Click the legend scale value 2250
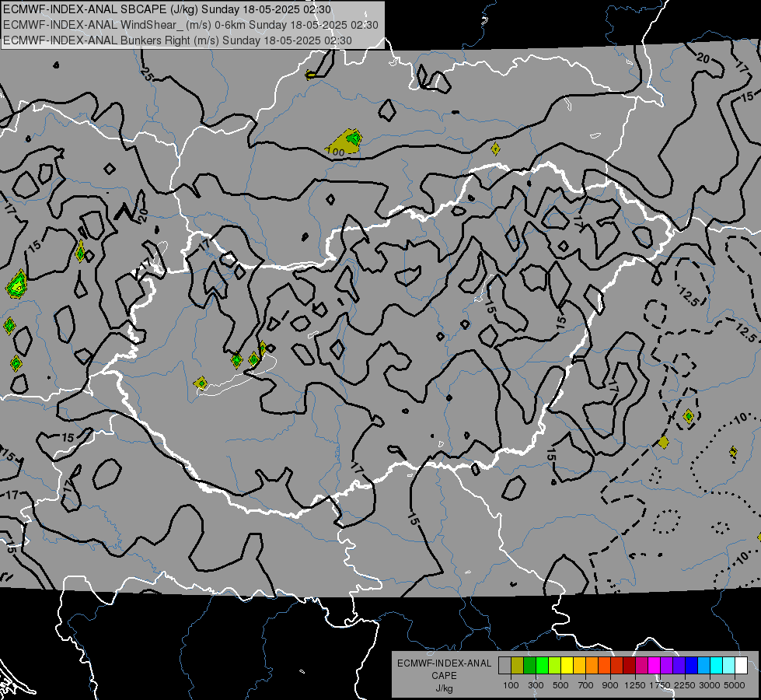This screenshot has height=700, width=761. pos(685,685)
